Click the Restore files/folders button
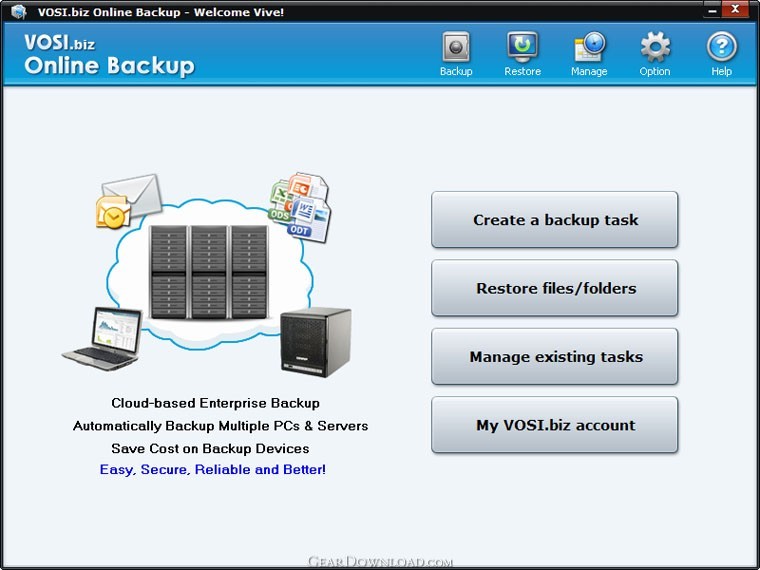The width and height of the screenshot is (760, 570). pos(554,288)
